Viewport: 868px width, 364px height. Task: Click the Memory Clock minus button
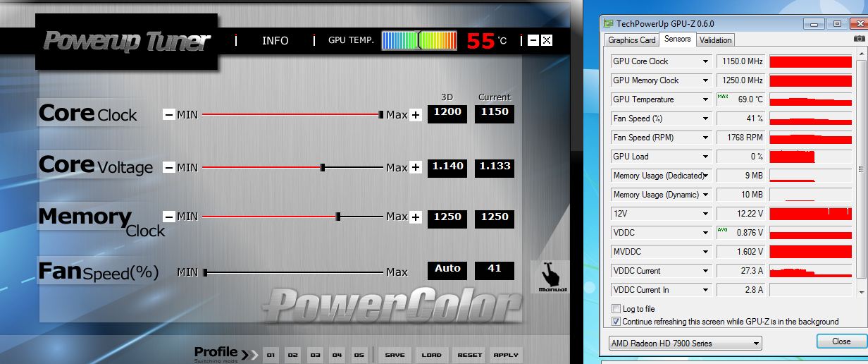pos(169,217)
